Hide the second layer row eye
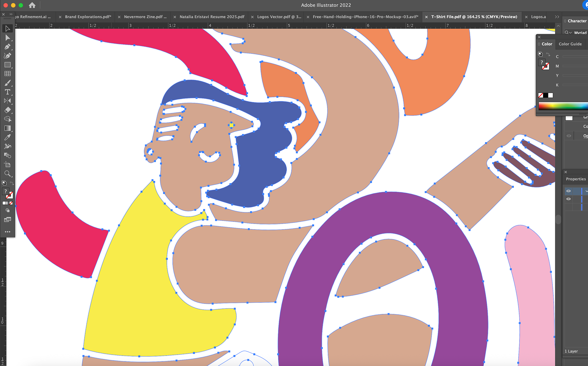Image resolution: width=588 pixels, height=366 pixels. [x=568, y=199]
